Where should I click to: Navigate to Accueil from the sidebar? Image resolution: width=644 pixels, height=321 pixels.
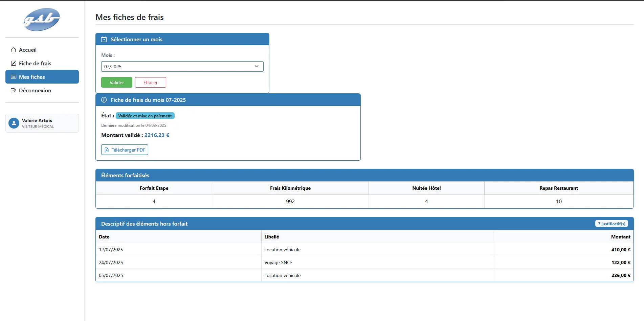[27, 50]
